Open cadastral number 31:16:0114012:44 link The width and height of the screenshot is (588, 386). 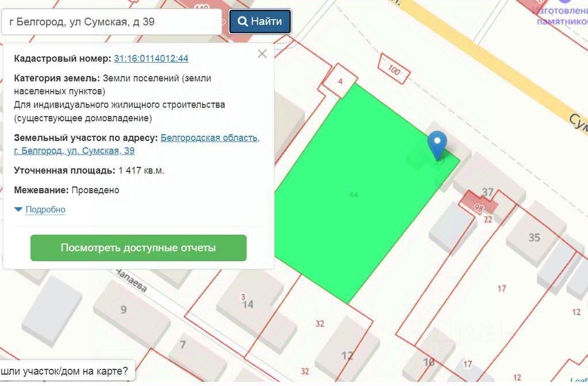(151, 59)
